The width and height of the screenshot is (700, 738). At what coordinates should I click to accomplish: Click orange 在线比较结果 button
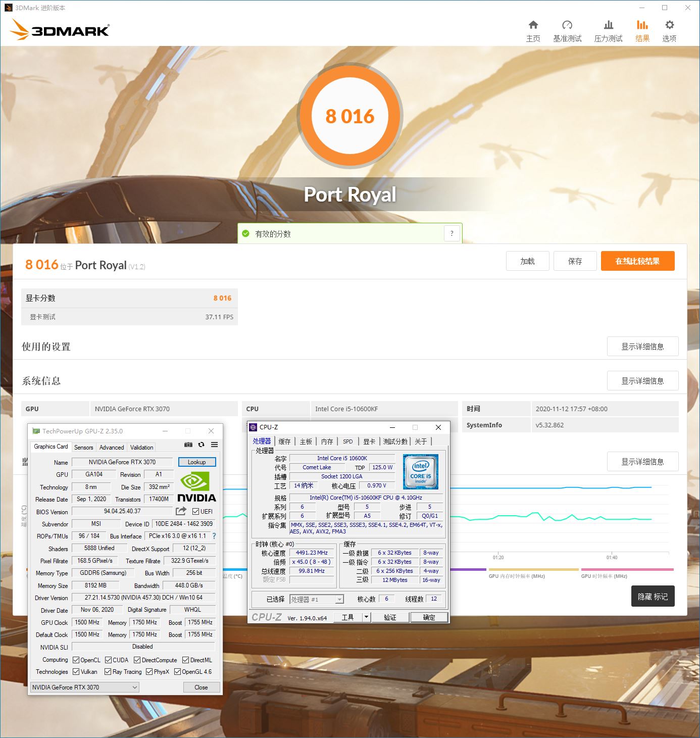[x=637, y=261]
